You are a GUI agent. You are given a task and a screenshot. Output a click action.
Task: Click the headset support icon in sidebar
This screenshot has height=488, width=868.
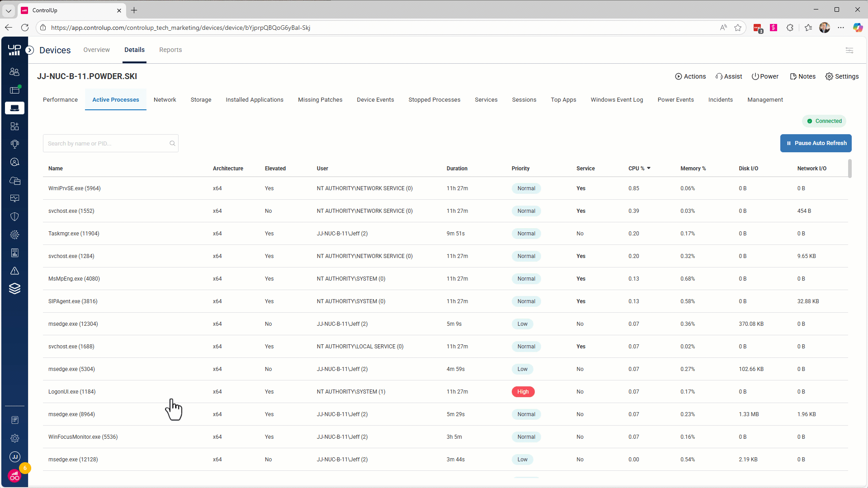14,144
